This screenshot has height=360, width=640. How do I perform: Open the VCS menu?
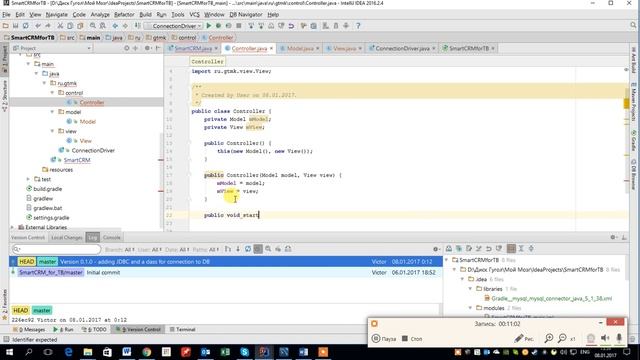tap(194, 14)
